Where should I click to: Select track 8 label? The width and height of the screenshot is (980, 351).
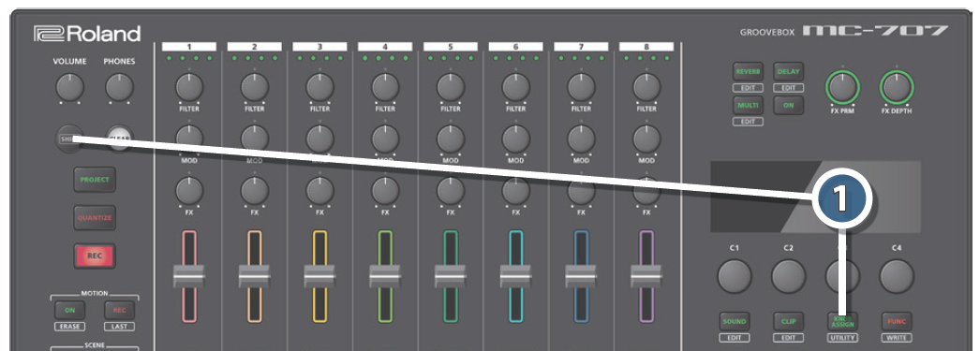[x=646, y=47]
